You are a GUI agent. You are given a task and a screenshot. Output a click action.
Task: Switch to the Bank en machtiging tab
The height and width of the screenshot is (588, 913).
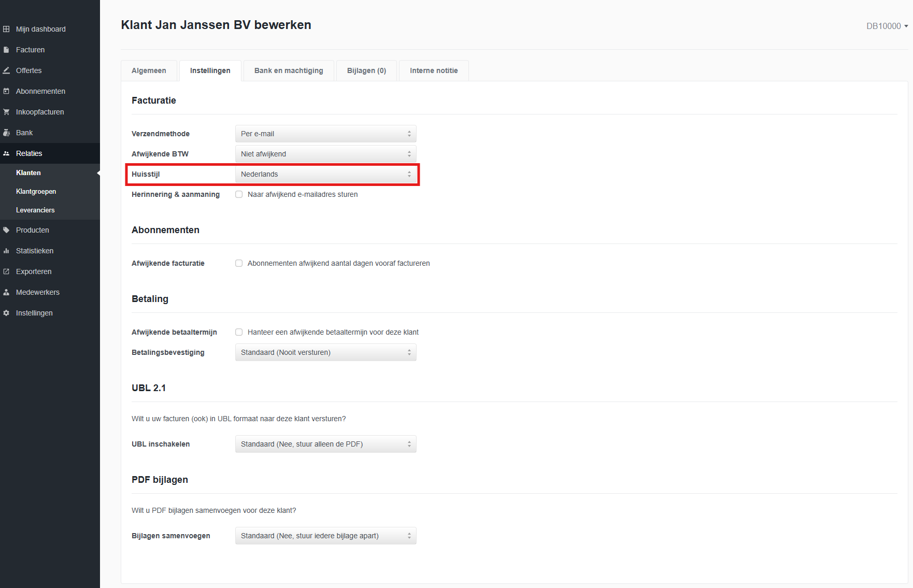coord(289,70)
